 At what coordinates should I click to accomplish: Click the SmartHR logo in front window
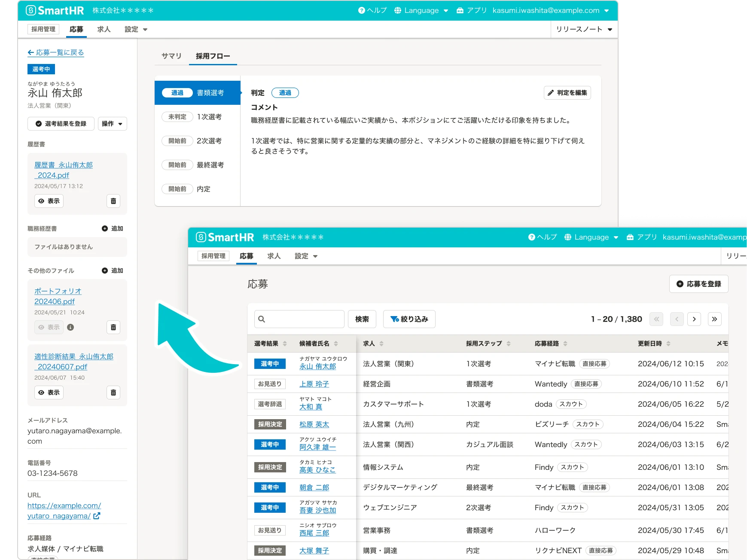click(225, 237)
